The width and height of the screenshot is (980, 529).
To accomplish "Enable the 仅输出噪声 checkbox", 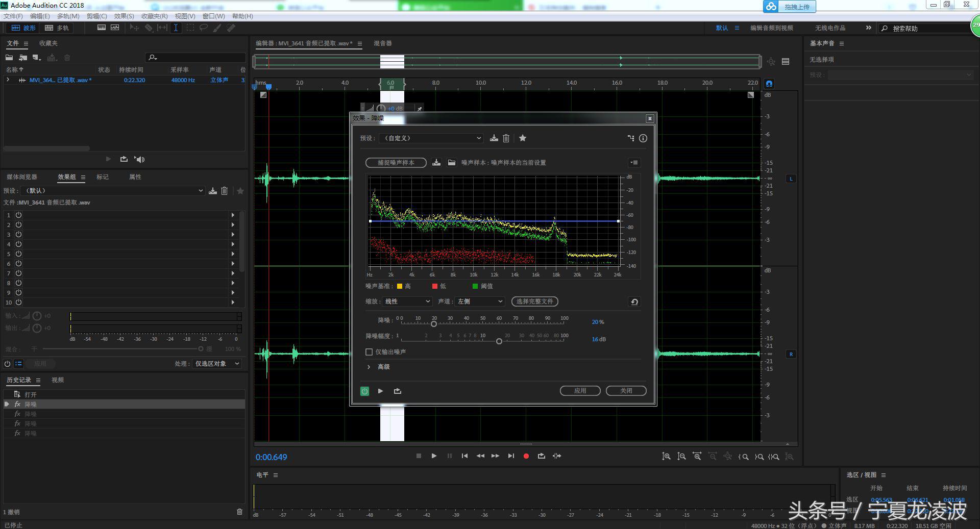I will pos(369,352).
